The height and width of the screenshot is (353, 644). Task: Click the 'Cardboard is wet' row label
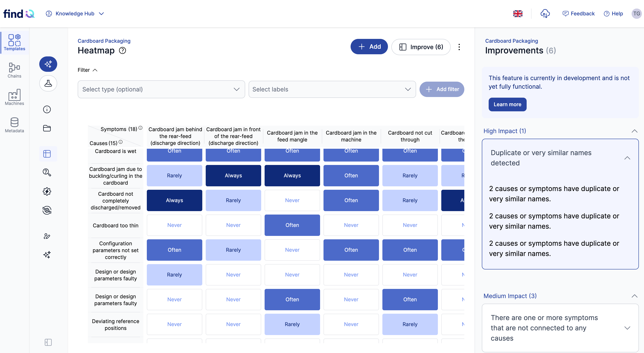tap(115, 151)
